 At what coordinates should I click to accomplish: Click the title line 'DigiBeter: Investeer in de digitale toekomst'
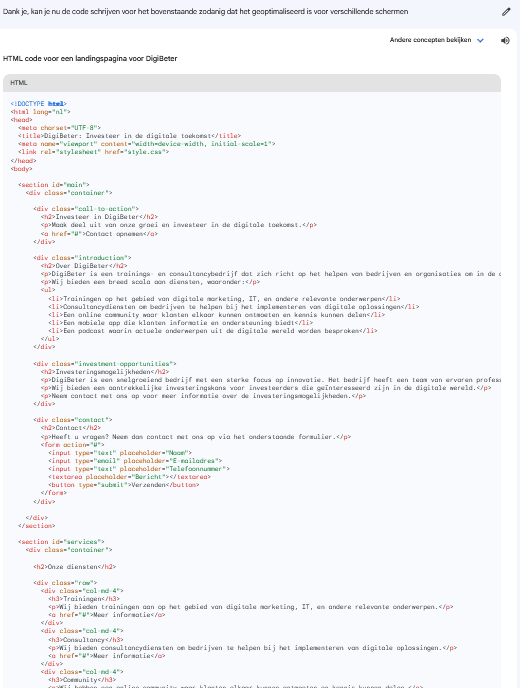129,136
